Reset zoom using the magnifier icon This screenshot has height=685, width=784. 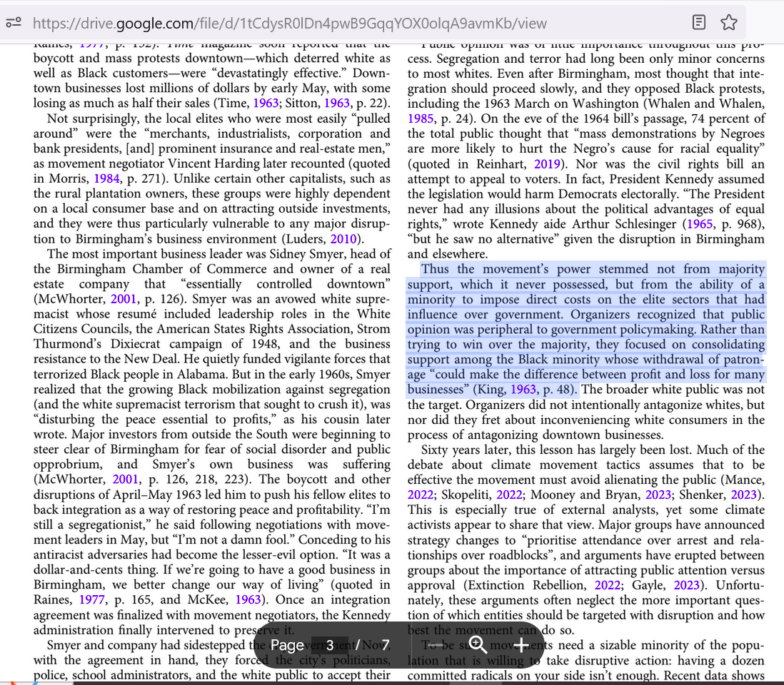point(478,645)
